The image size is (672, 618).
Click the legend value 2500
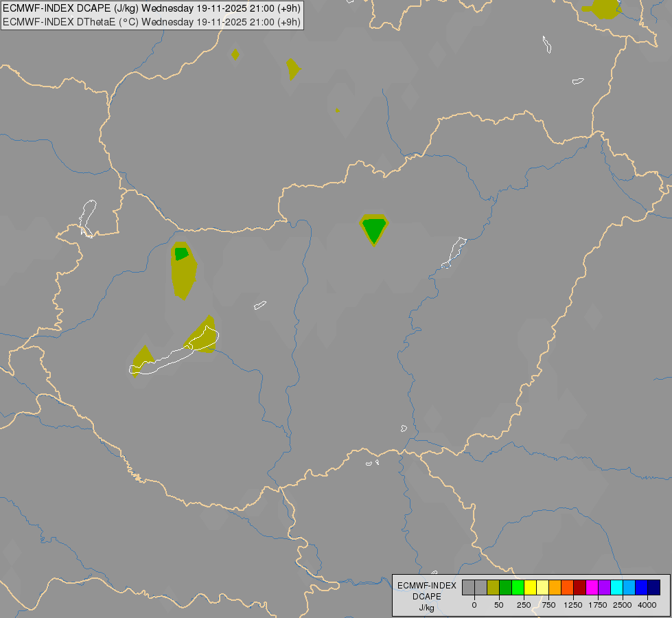coord(623,605)
